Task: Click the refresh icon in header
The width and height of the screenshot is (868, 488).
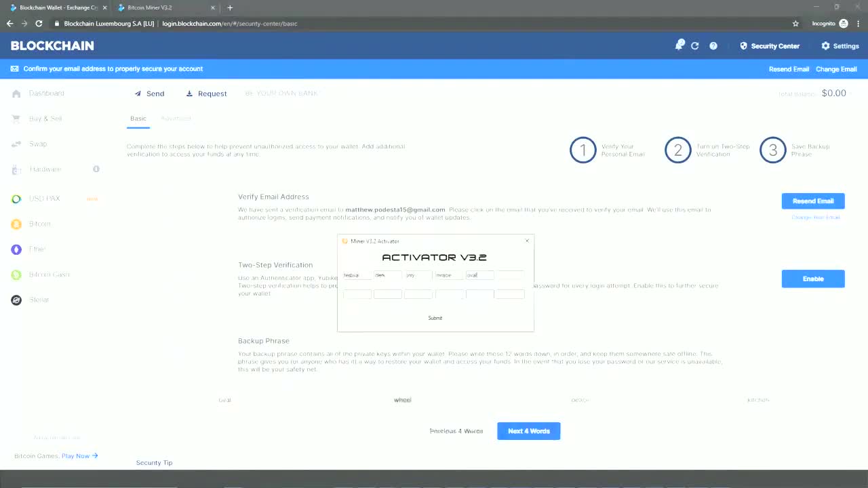Action: pyautogui.click(x=695, y=46)
